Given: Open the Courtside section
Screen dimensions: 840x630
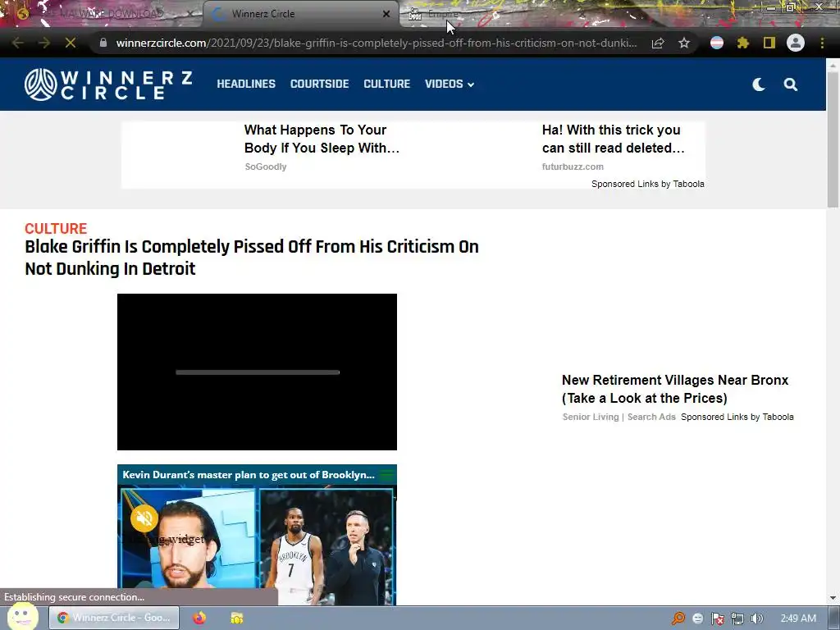Looking at the screenshot, I should [319, 84].
